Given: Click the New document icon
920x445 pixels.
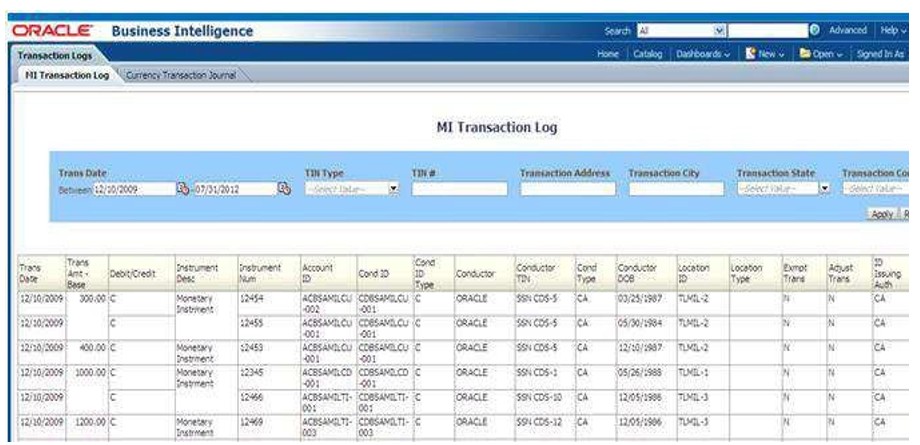Looking at the screenshot, I should 750,53.
